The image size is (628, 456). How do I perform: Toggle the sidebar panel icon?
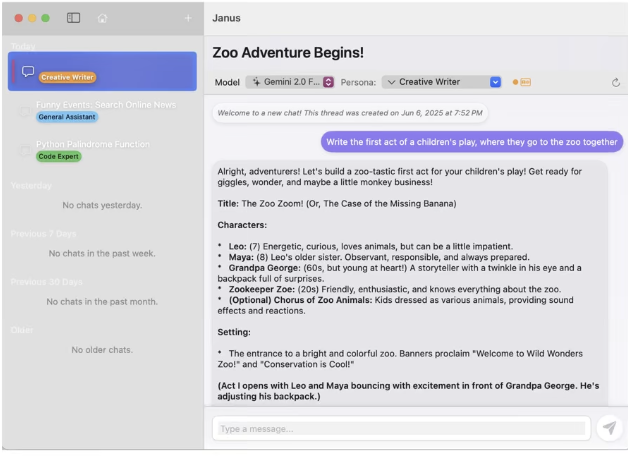click(73, 18)
